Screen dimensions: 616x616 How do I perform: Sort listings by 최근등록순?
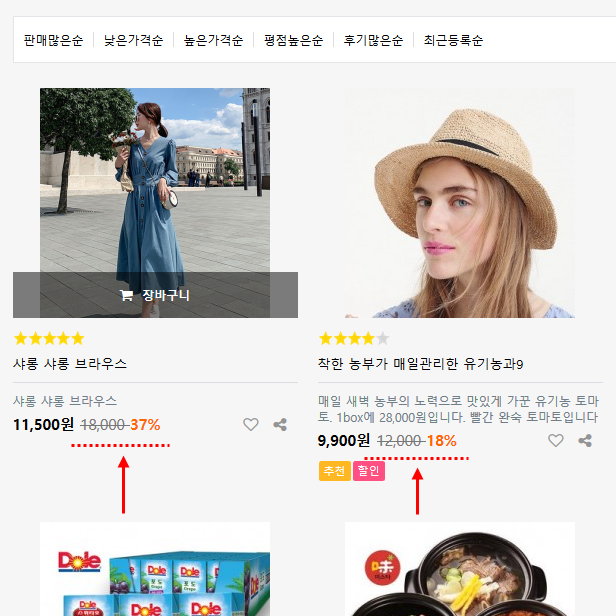tap(453, 41)
